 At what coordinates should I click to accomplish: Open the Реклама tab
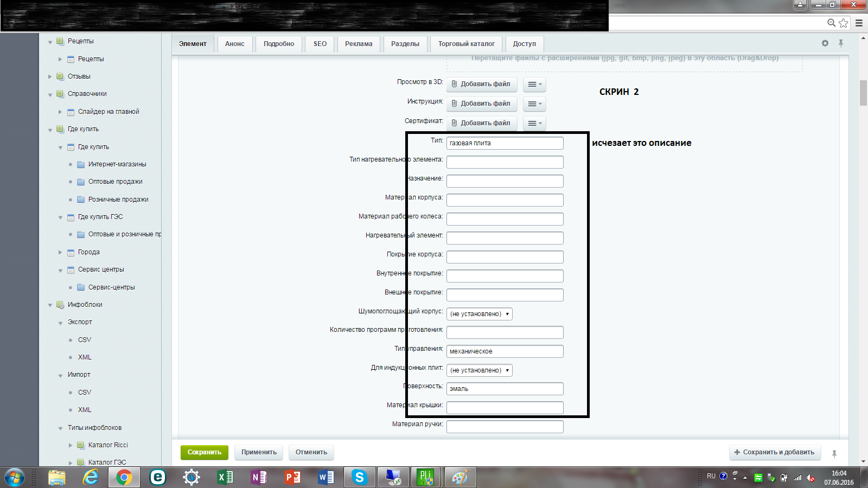click(x=359, y=44)
